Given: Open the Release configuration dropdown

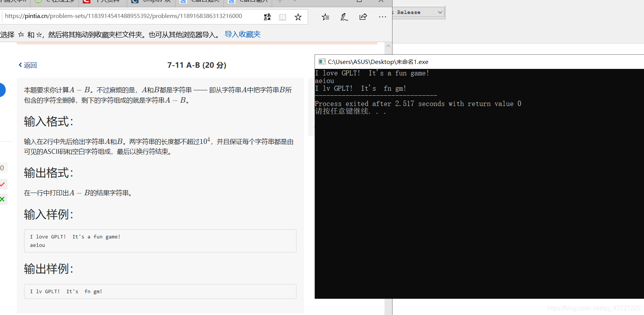Looking at the screenshot, I should click(419, 12).
